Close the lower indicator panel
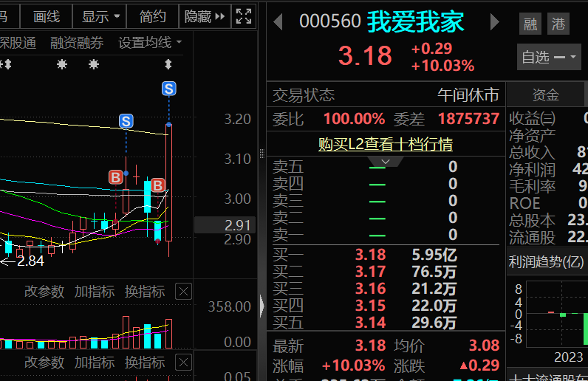This screenshot has width=588, height=381. (184, 363)
